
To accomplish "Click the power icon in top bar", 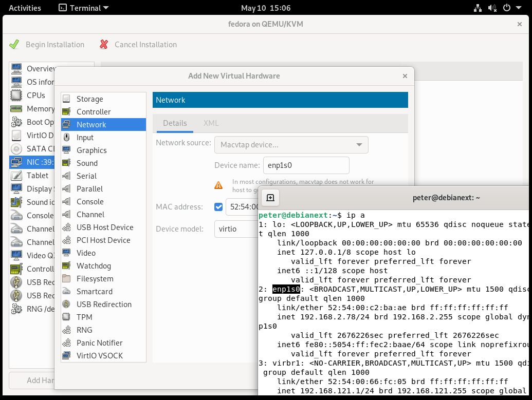I will tap(506, 8).
